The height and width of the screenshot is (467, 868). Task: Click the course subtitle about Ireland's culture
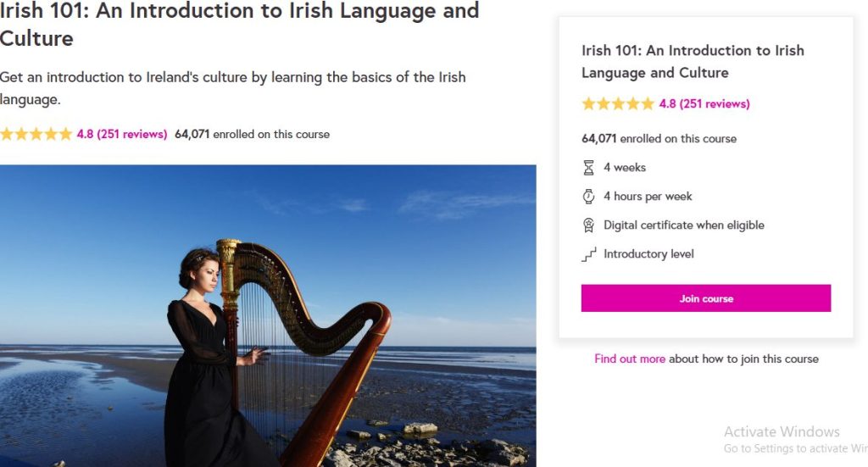point(232,88)
